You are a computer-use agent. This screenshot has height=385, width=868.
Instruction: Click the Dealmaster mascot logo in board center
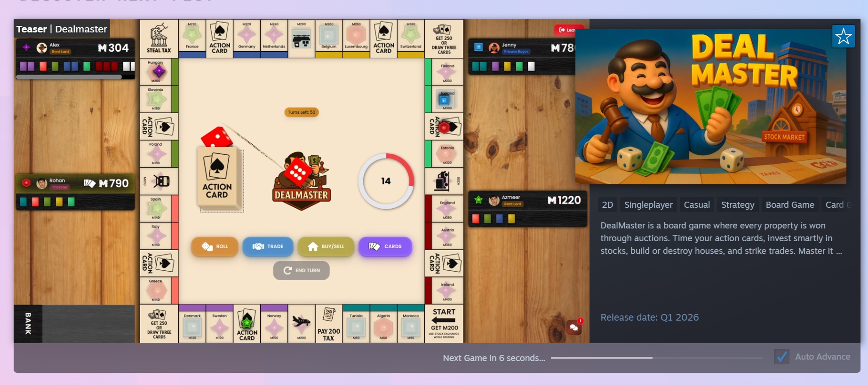(x=302, y=181)
